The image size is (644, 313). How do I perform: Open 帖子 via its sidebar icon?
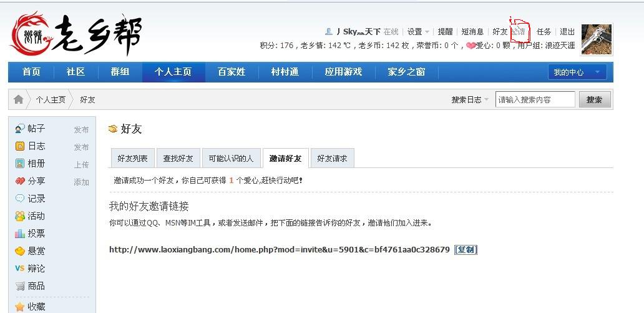20,129
